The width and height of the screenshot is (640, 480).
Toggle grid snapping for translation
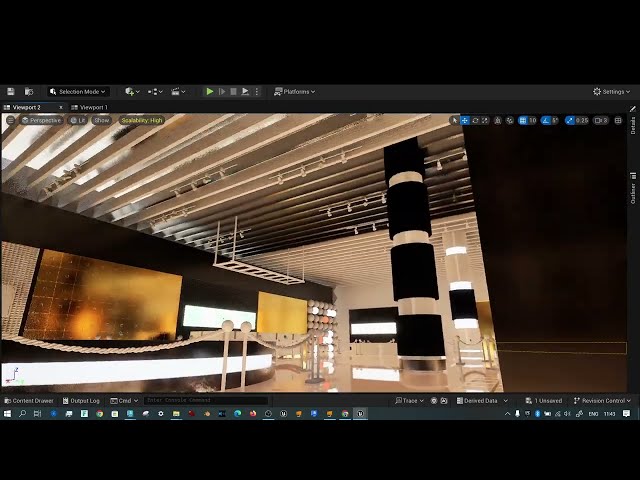[523, 120]
